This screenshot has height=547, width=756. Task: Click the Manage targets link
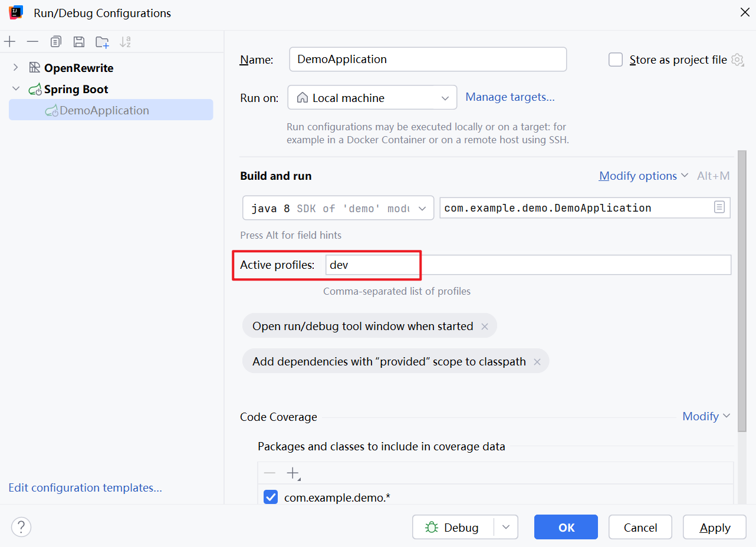[x=510, y=97]
